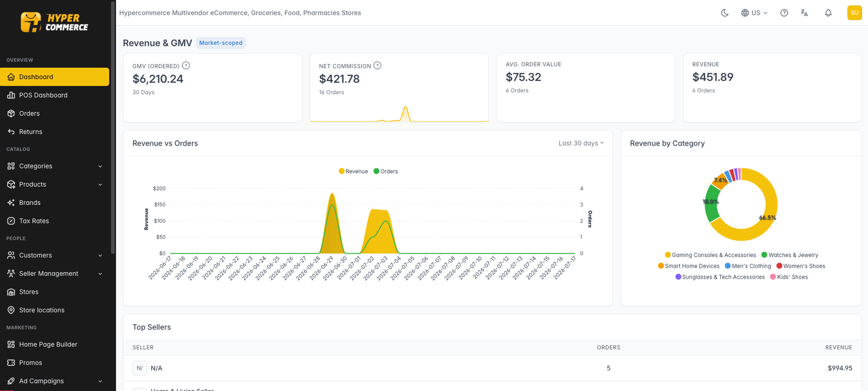868x391 pixels.
Task: Click the Market-scoped badge
Action: coord(221,43)
